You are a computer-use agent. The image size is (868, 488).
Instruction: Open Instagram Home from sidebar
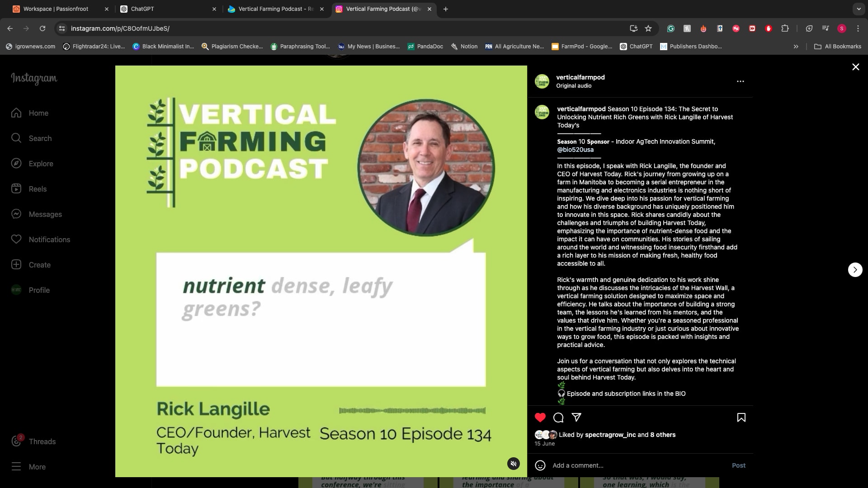point(30,113)
